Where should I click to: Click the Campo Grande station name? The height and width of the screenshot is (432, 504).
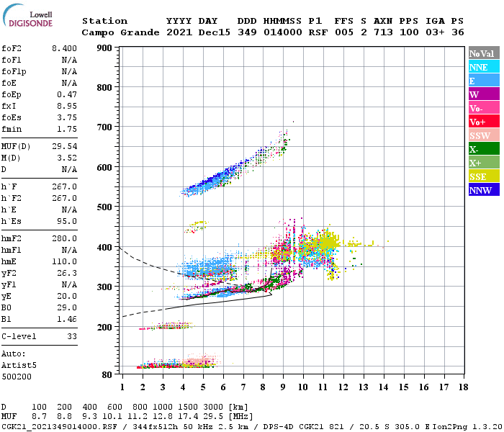tap(120, 32)
